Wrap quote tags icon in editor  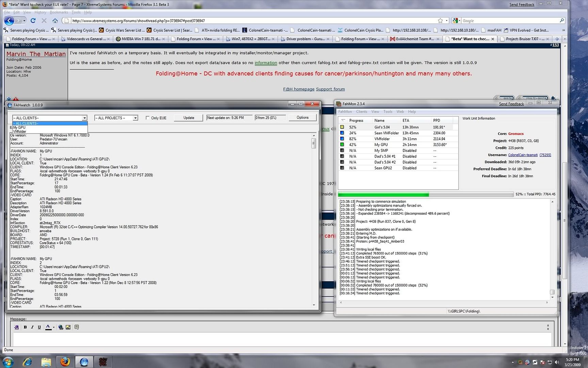coord(77,327)
